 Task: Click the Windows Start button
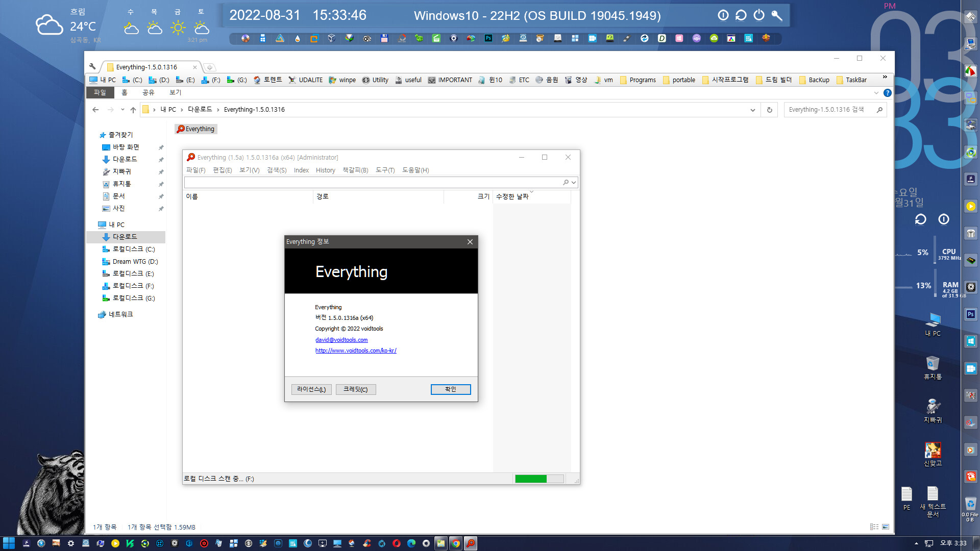[x=9, y=543]
